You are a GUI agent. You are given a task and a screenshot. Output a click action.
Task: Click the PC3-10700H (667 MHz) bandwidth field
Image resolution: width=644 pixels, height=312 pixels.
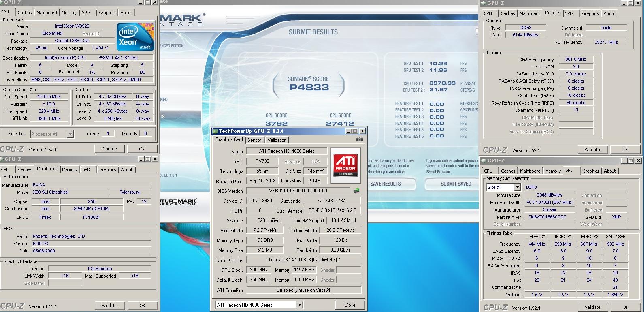click(x=550, y=202)
